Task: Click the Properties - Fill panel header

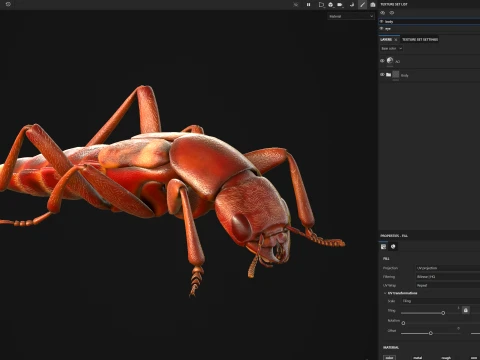Action: coord(394,236)
